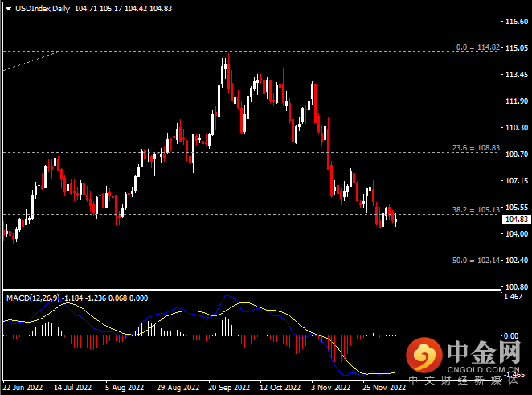Click the 38.2 = 105.13 Fibonacci level label
Viewport: 532px width, 395px height.
477,210
